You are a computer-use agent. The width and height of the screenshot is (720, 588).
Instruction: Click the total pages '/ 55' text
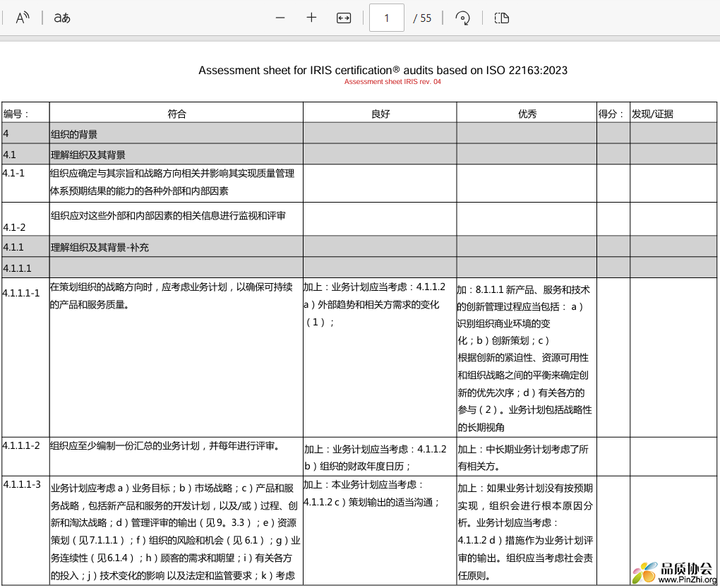tap(422, 18)
